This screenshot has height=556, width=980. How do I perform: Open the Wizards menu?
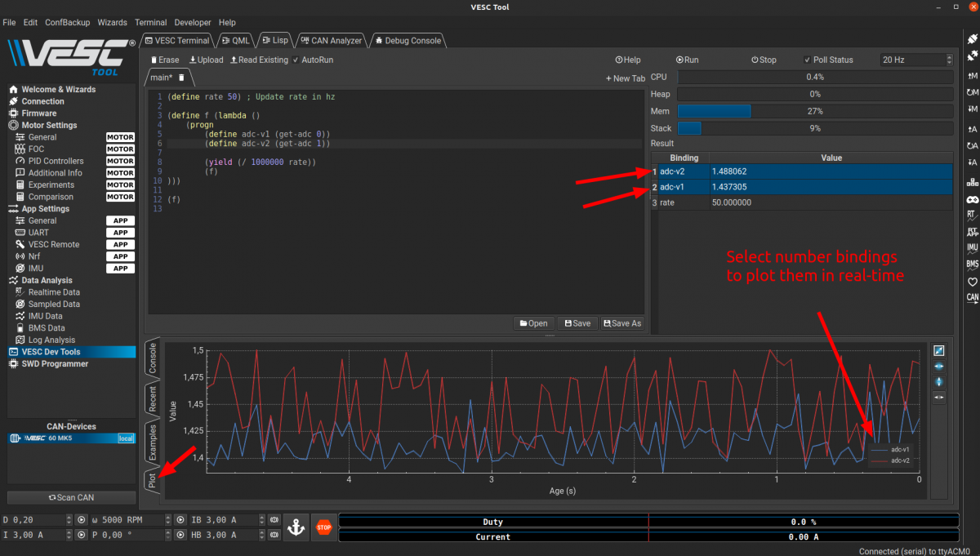pos(112,23)
